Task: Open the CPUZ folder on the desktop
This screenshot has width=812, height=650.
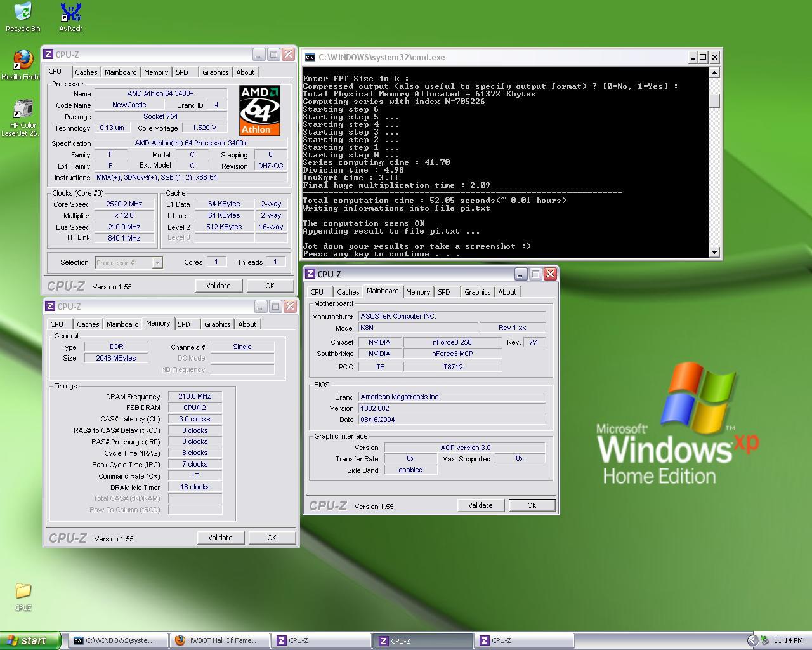Action: [23, 597]
